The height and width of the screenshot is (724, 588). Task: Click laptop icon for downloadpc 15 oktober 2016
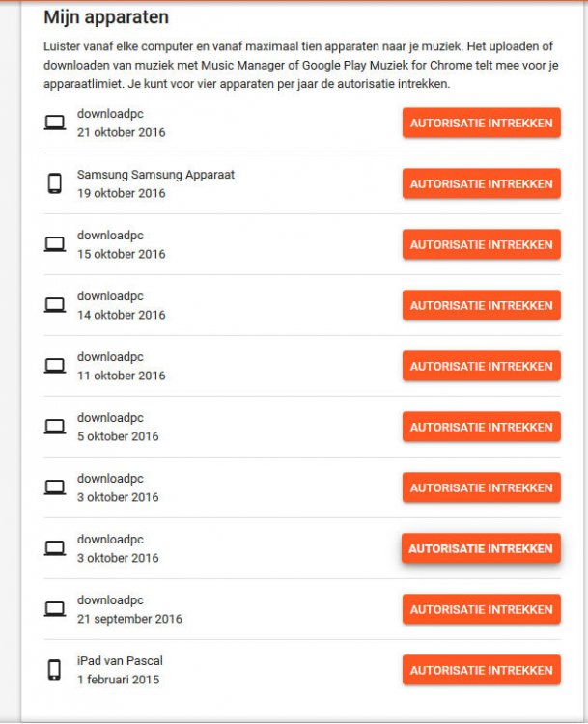point(55,244)
